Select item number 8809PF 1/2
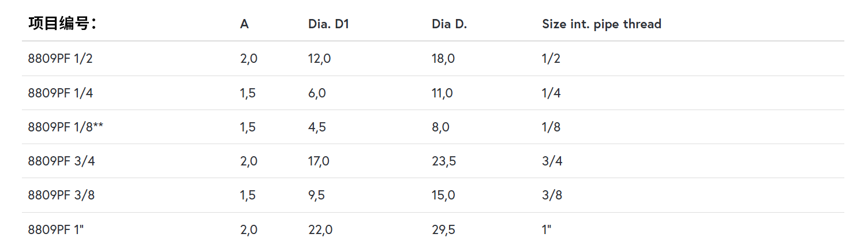This screenshot has height=245, width=868. pos(60,58)
